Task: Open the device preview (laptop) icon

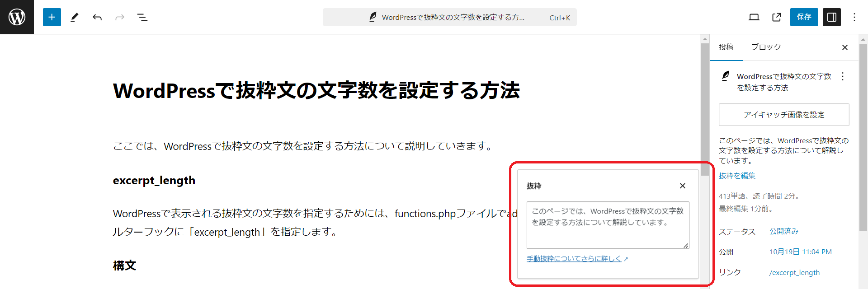Action: click(754, 17)
